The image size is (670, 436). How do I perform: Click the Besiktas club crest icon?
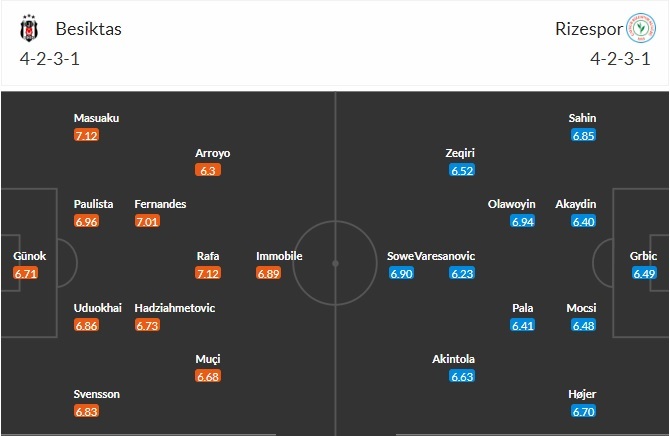pos(27,29)
